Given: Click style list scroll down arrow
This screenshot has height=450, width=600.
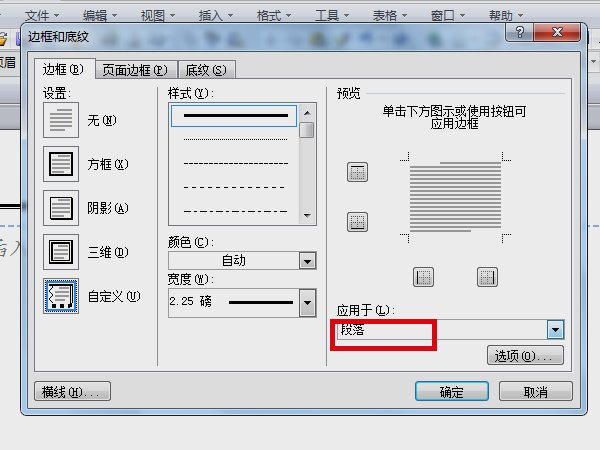Looking at the screenshot, I should [307, 215].
